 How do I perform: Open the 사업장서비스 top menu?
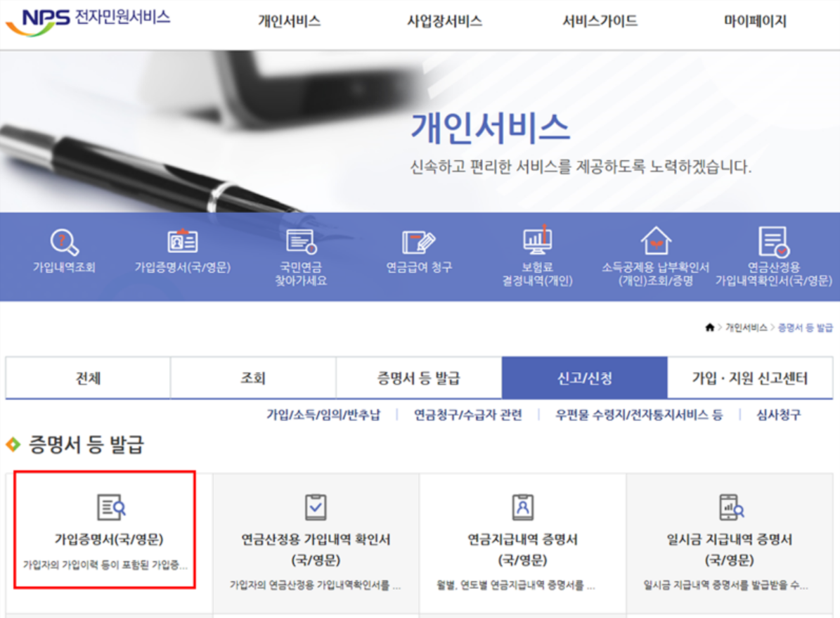pos(444,21)
